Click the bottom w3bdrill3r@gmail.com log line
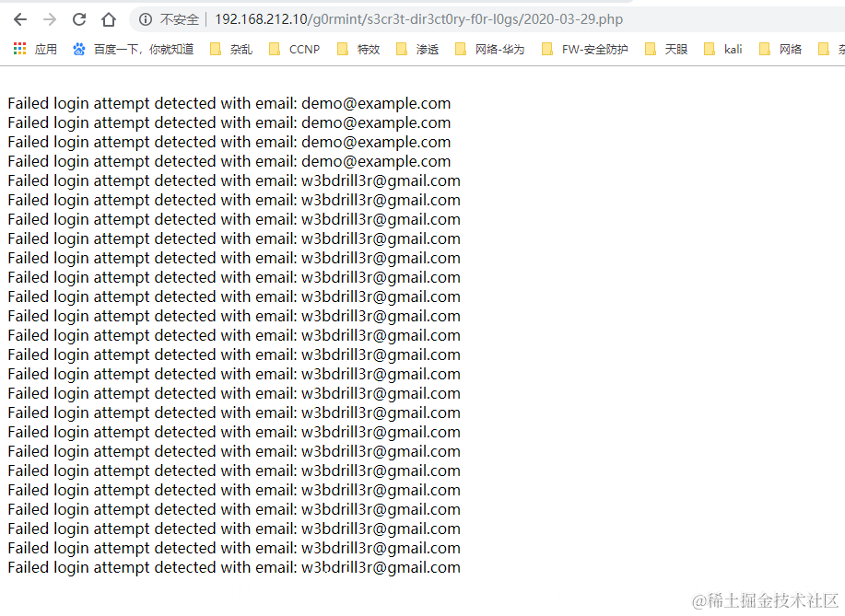The height and width of the screenshot is (616, 845). click(234, 567)
